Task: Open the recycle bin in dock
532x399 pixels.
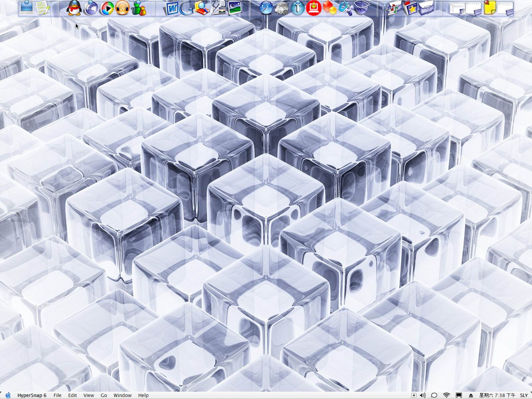Action: pyautogui.click(x=361, y=8)
